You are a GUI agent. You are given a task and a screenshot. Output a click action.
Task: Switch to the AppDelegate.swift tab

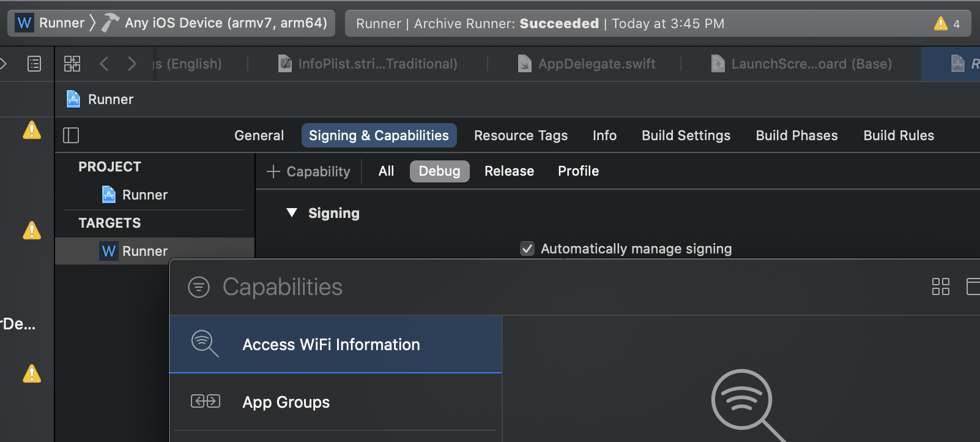tap(587, 64)
